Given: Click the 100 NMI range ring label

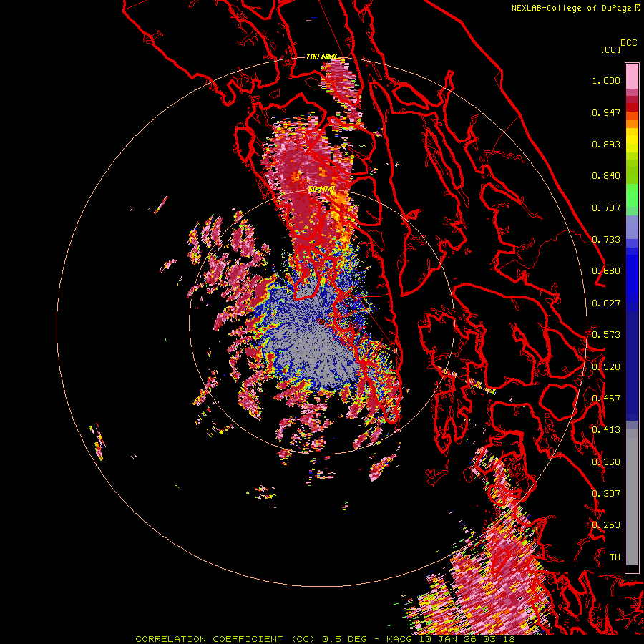Looking at the screenshot, I should (x=321, y=57).
